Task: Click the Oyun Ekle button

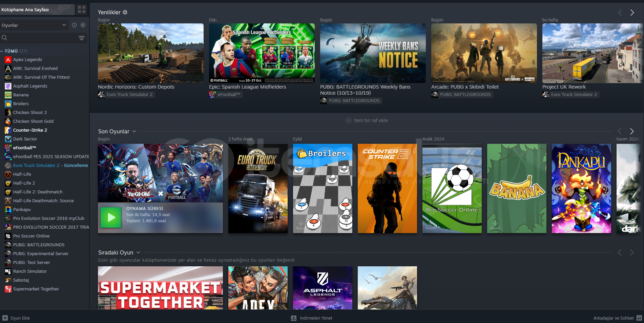Action: tap(17, 318)
